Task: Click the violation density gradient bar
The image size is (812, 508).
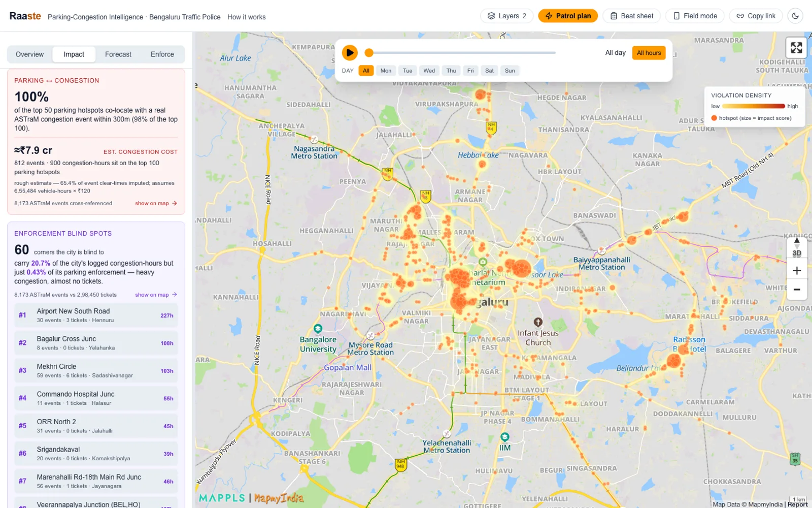Action: [753, 106]
